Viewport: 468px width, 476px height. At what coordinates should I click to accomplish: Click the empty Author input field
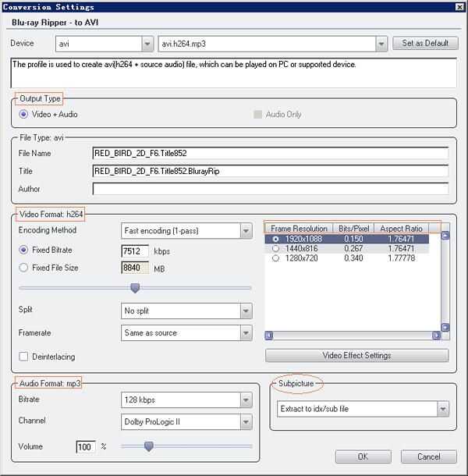tap(270, 189)
